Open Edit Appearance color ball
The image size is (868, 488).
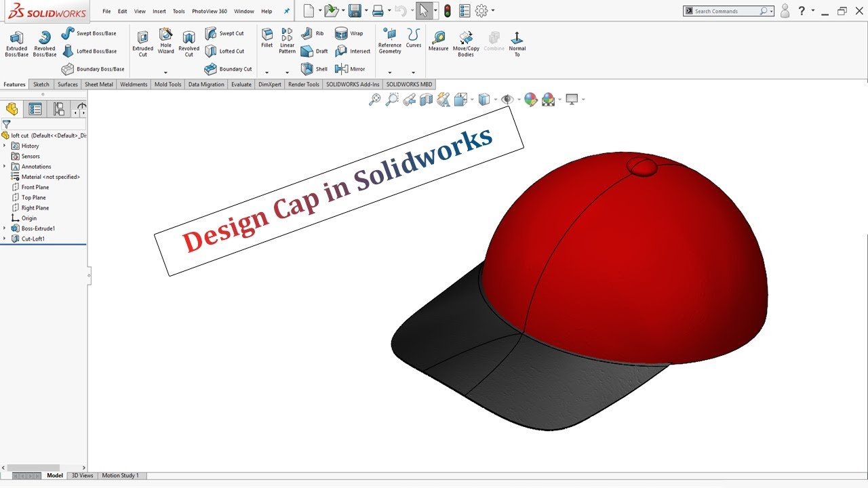[x=531, y=100]
